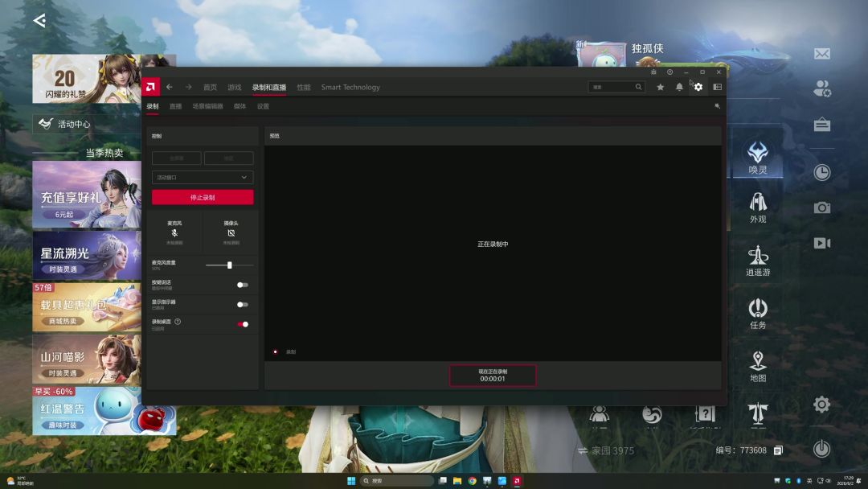Click the bug report icon in the title bar
This screenshot has width=868, height=489.
(x=653, y=72)
